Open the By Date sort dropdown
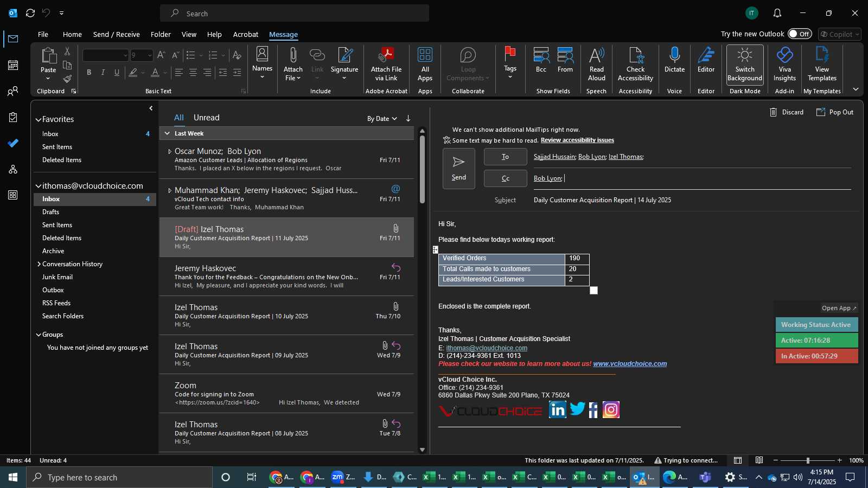 pos(382,119)
